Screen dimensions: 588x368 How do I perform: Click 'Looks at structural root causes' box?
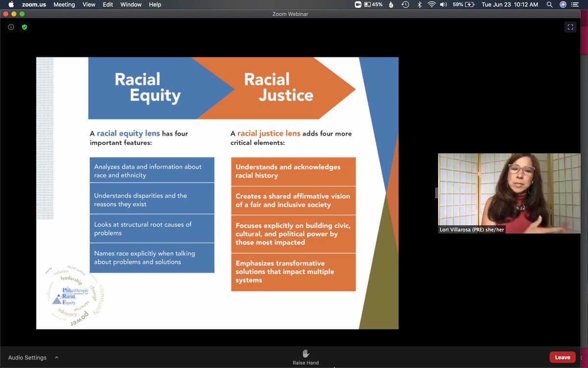[x=152, y=229]
